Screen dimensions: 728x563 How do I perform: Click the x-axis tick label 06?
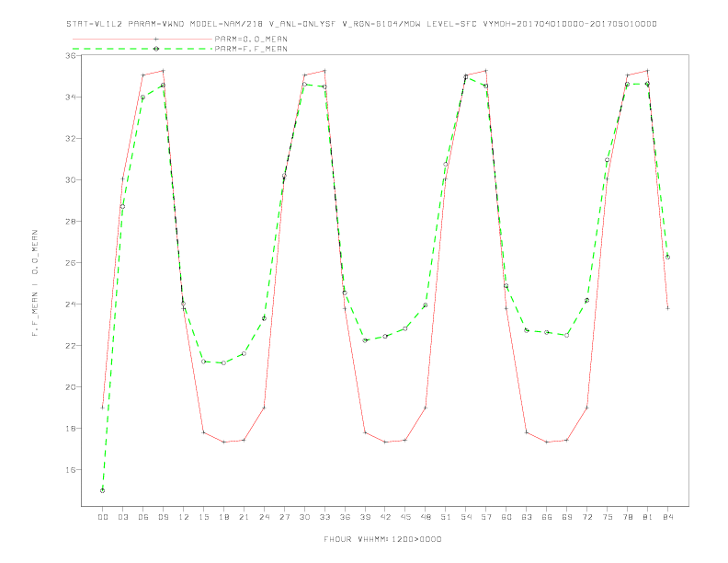point(143,517)
